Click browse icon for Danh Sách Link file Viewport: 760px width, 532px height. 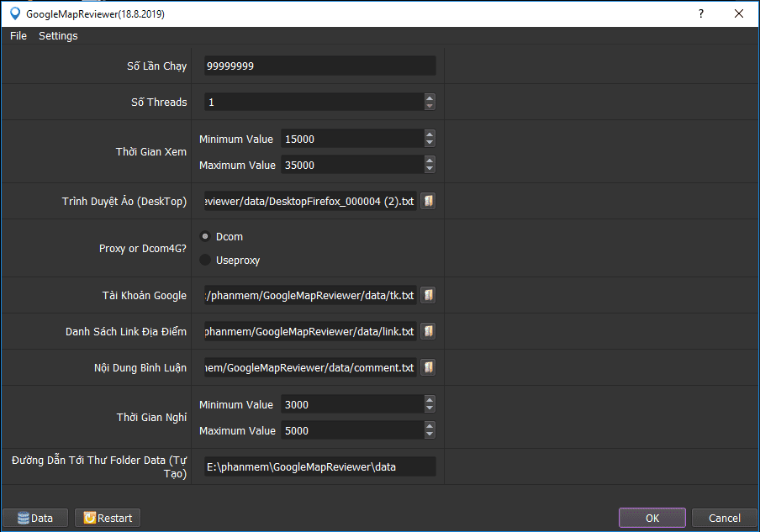pos(428,331)
